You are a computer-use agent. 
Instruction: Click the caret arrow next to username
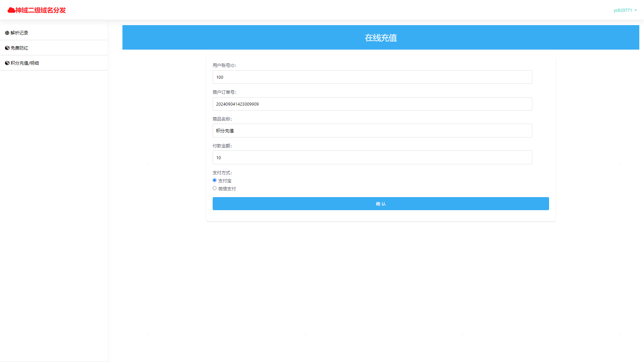point(636,10)
